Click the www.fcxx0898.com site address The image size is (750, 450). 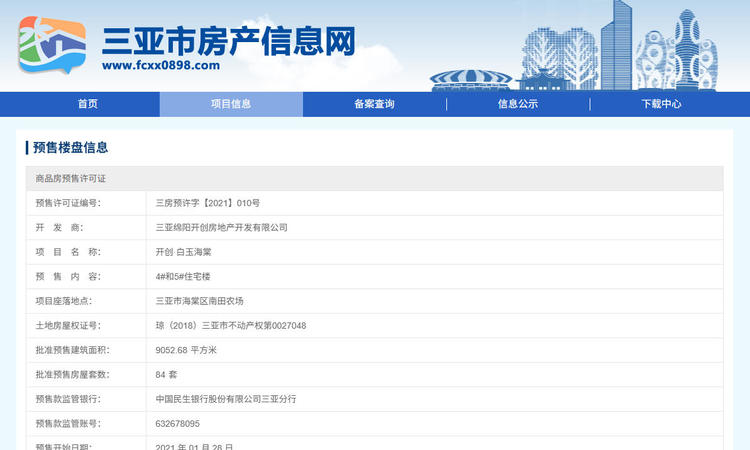point(161,66)
